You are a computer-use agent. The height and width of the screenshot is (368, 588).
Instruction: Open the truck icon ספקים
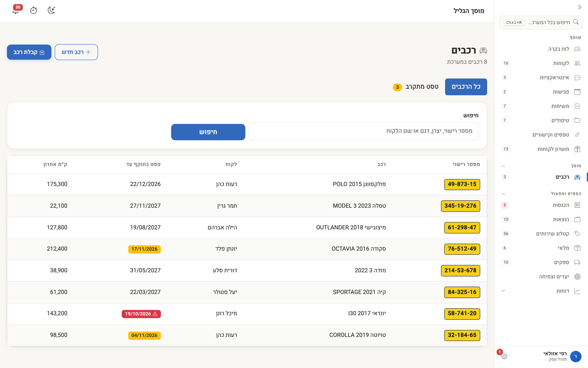click(577, 262)
